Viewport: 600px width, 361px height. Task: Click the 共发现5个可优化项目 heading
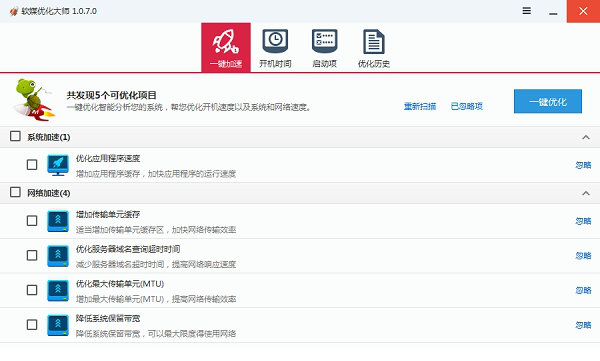pos(111,95)
